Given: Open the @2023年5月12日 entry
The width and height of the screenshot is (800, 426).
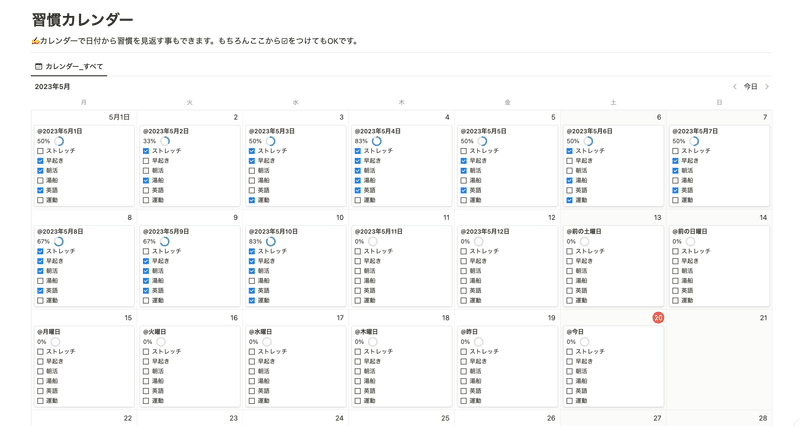Looking at the screenshot, I should tap(485, 232).
